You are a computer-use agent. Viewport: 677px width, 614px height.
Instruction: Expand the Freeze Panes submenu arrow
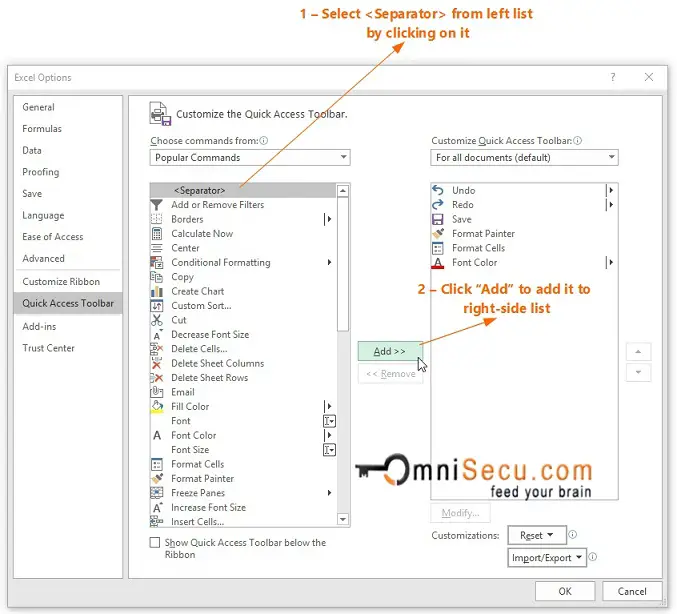click(329, 493)
